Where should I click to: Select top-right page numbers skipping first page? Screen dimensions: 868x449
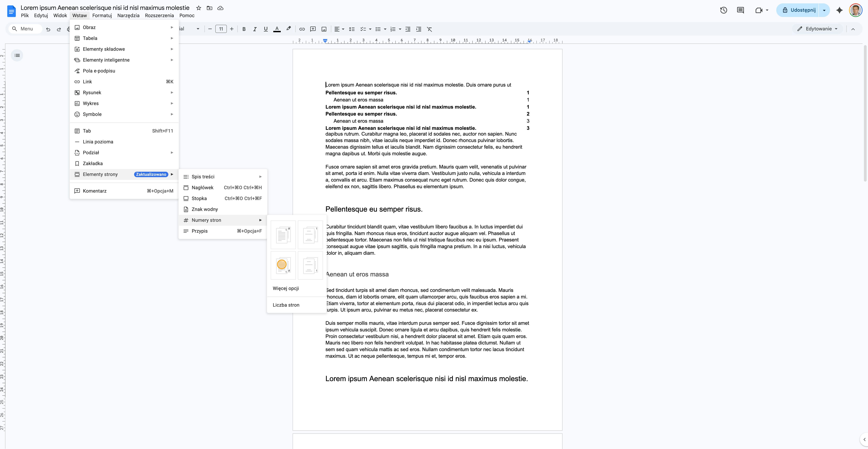310,235
